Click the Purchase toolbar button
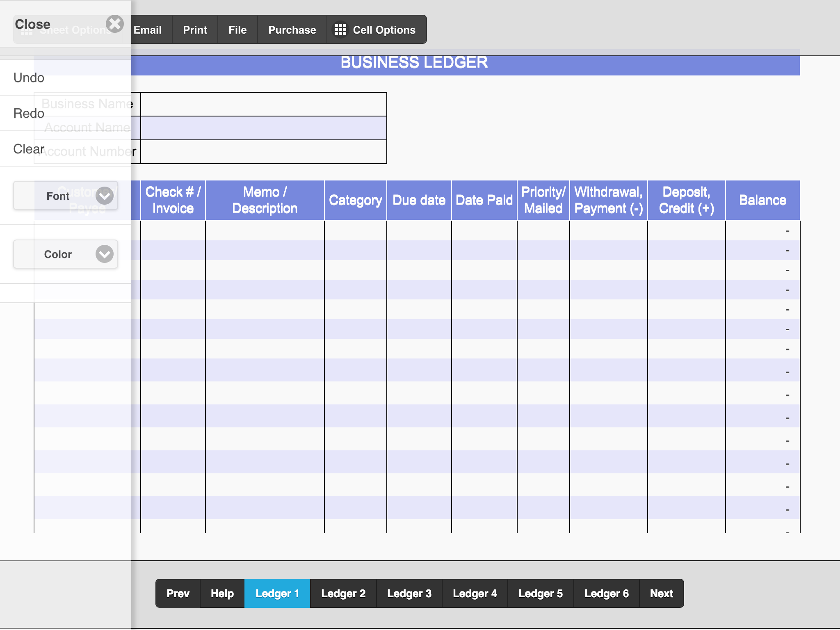The height and width of the screenshot is (630, 840). tap(292, 30)
